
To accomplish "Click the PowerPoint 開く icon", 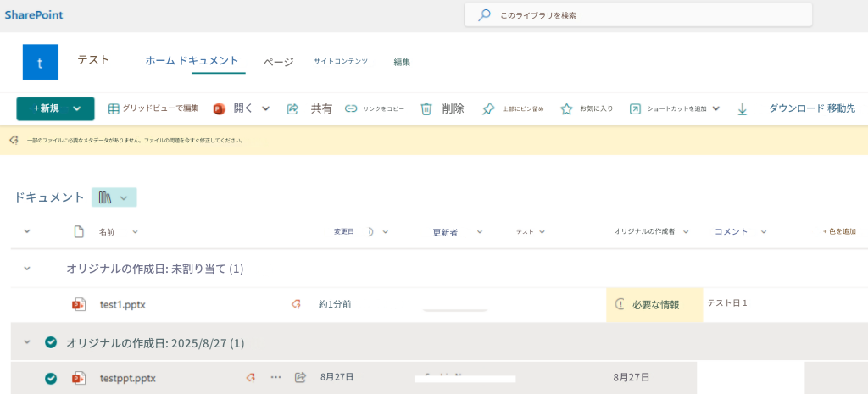I will coord(220,109).
